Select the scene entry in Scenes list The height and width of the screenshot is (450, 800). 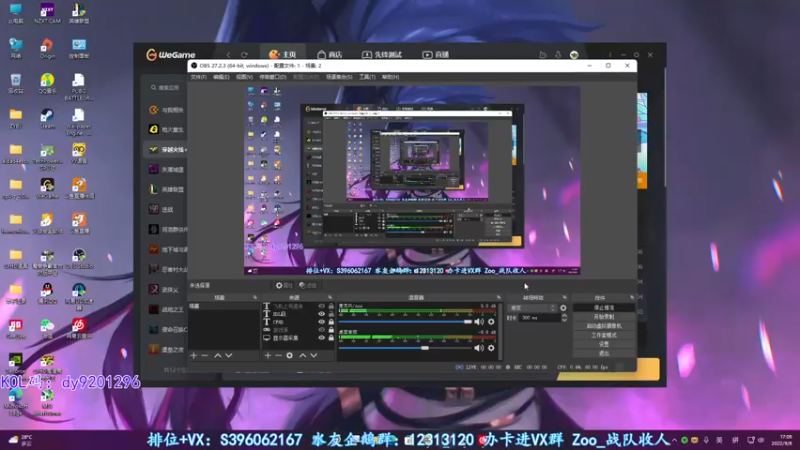[x=224, y=306]
